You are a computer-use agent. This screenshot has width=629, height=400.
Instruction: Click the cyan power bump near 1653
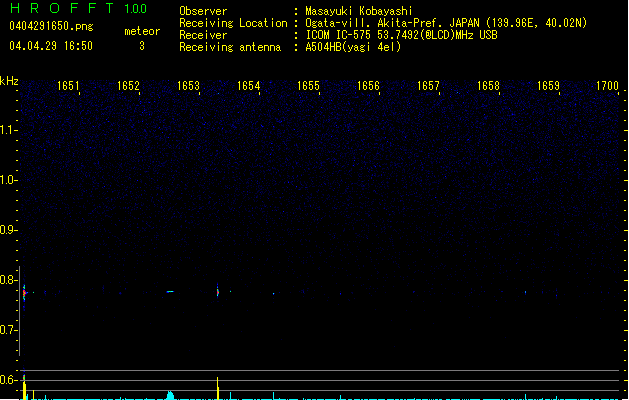coord(170,395)
